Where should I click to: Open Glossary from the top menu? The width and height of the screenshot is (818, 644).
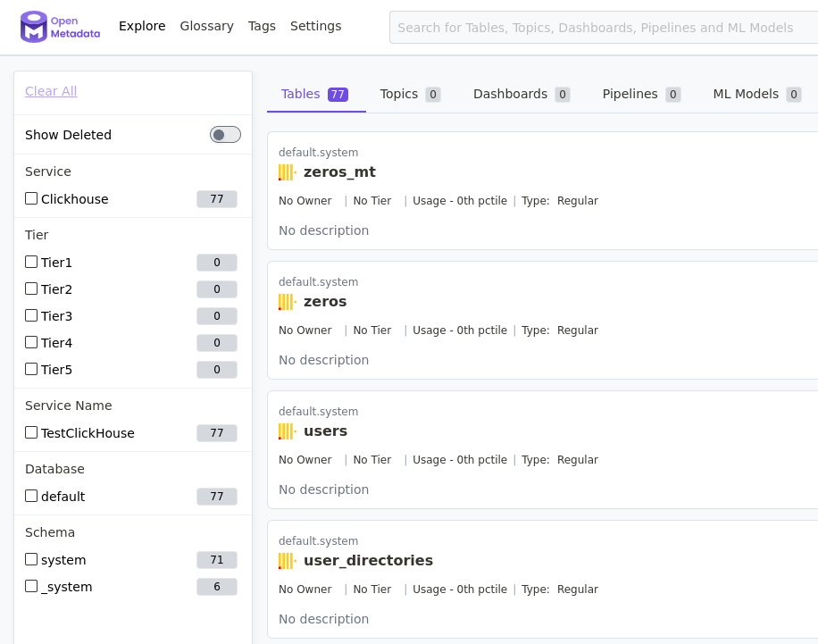click(x=206, y=26)
